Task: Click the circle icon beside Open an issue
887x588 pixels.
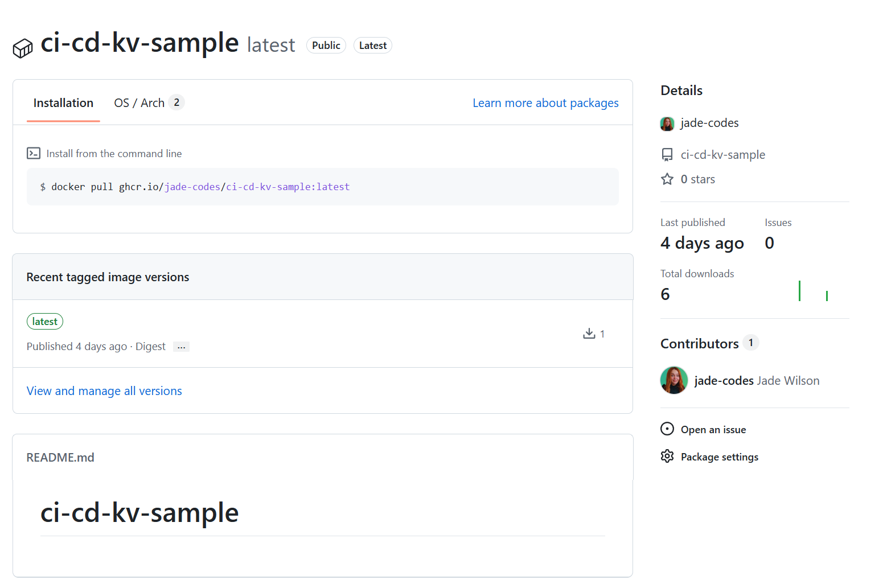Action: (x=667, y=429)
